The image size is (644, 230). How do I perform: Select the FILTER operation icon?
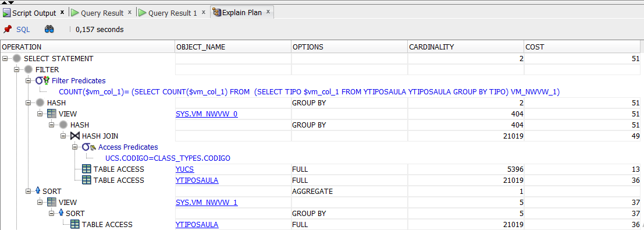click(29, 69)
